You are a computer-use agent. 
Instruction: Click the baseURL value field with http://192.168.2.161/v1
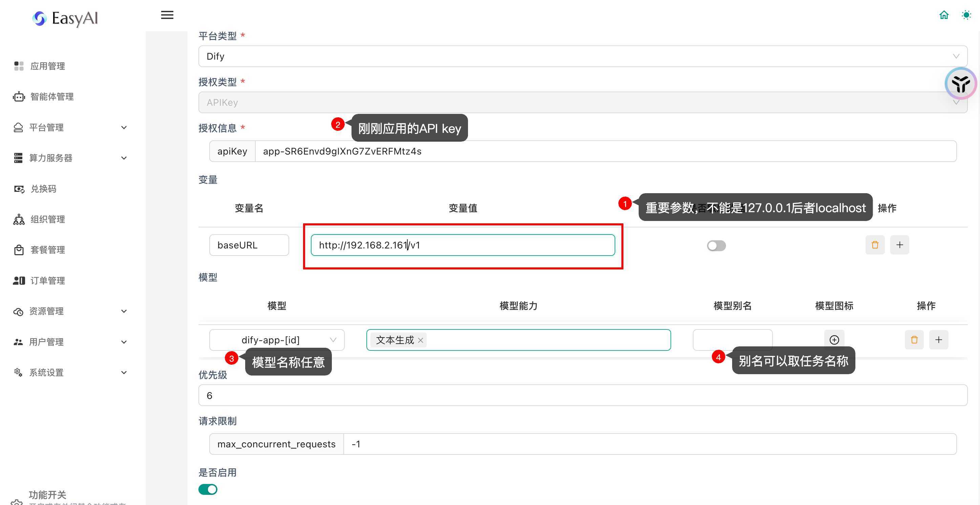tap(463, 245)
